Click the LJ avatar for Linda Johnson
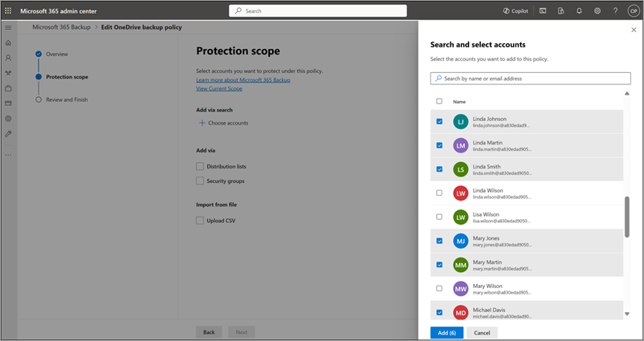 click(461, 122)
